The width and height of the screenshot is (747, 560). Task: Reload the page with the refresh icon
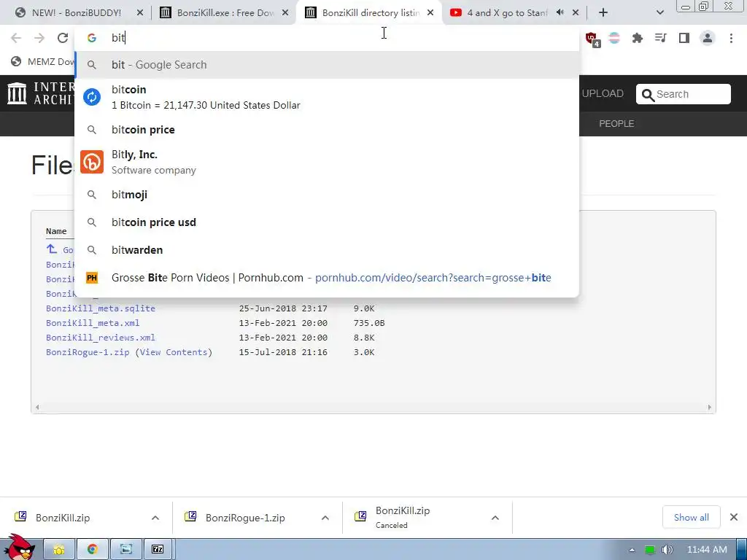(x=63, y=38)
